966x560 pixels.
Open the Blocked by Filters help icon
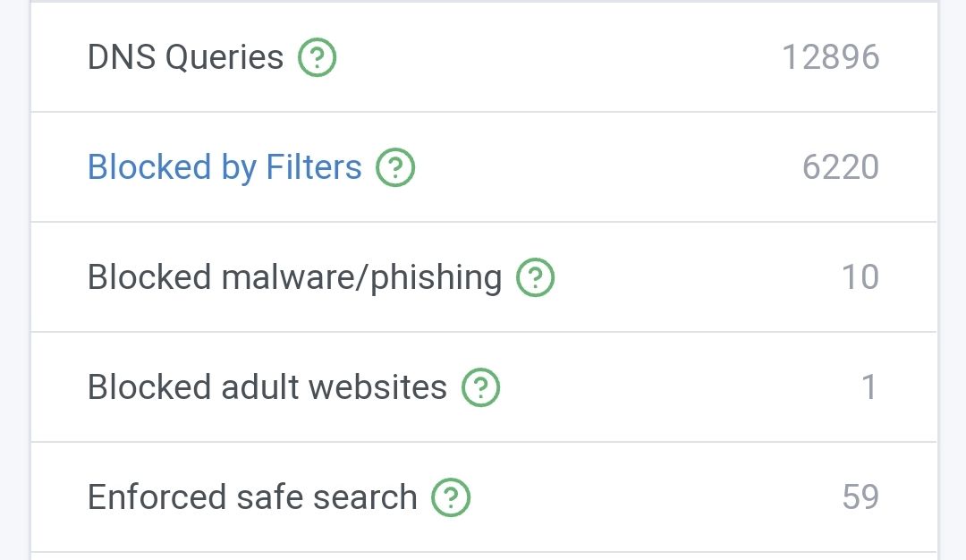395,167
